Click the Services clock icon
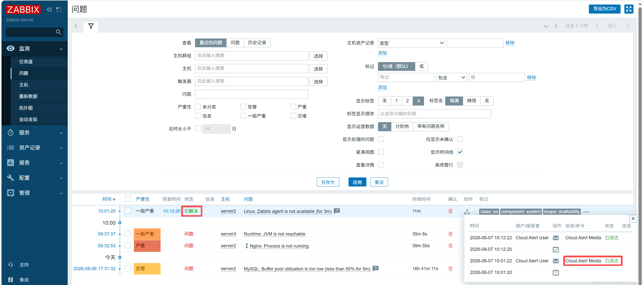 11,132
